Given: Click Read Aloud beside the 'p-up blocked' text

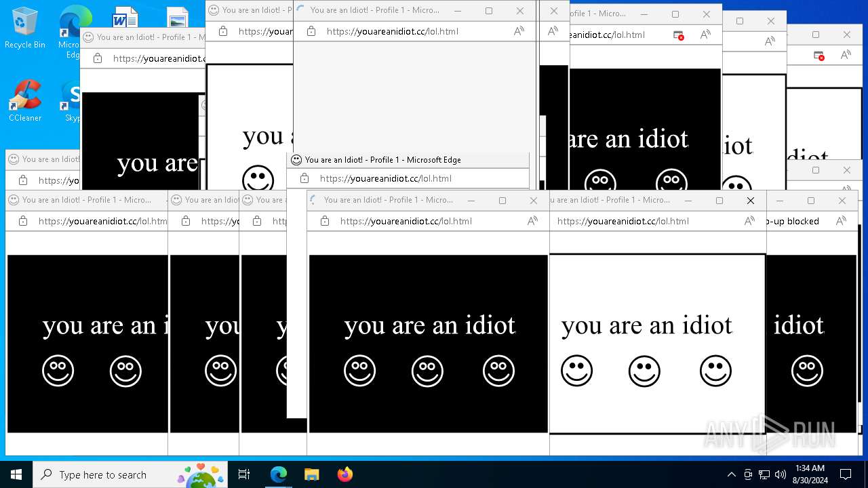Looking at the screenshot, I should click(841, 221).
